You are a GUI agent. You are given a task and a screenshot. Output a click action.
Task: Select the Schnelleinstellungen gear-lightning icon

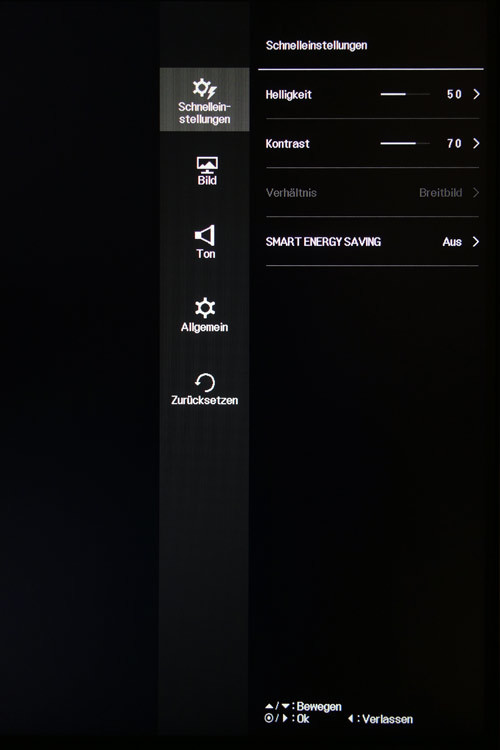click(x=204, y=88)
